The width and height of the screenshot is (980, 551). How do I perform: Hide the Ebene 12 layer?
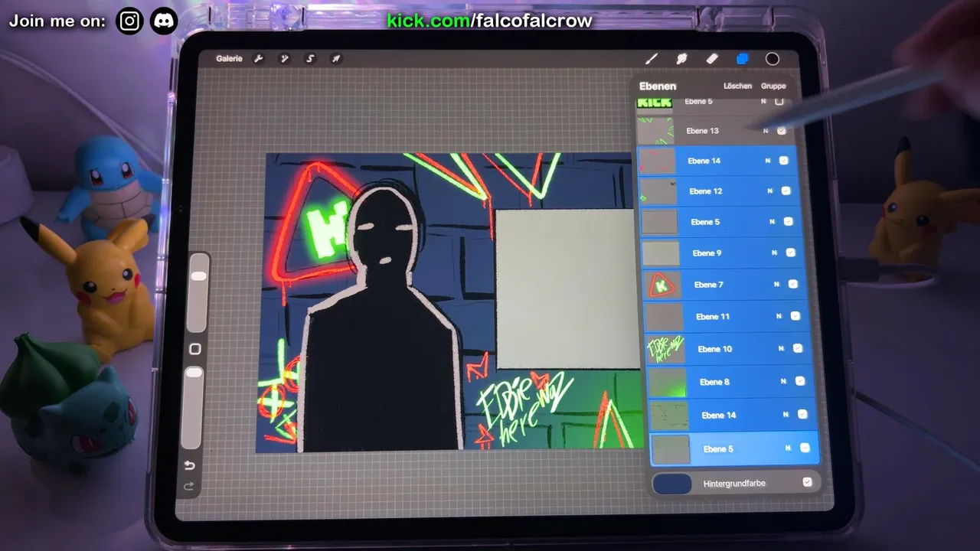[x=786, y=191]
